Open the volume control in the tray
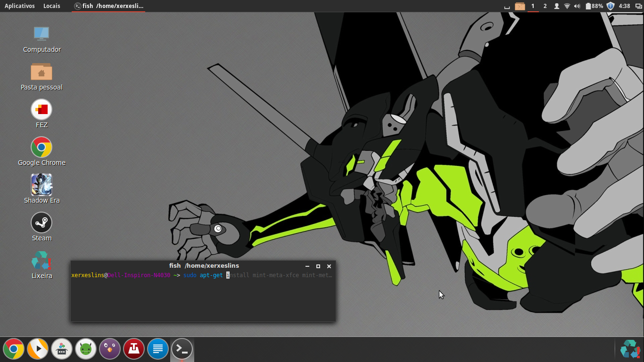Screen dimensions: 644x362 [577, 6]
